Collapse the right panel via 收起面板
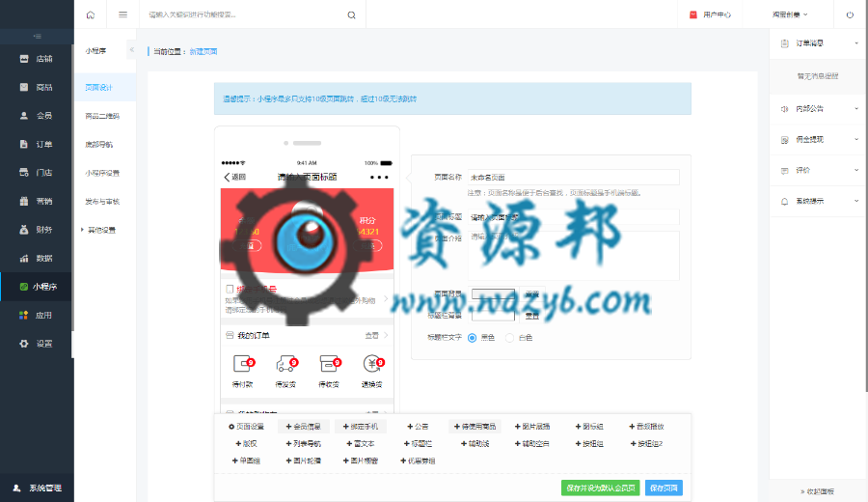 tap(818, 491)
